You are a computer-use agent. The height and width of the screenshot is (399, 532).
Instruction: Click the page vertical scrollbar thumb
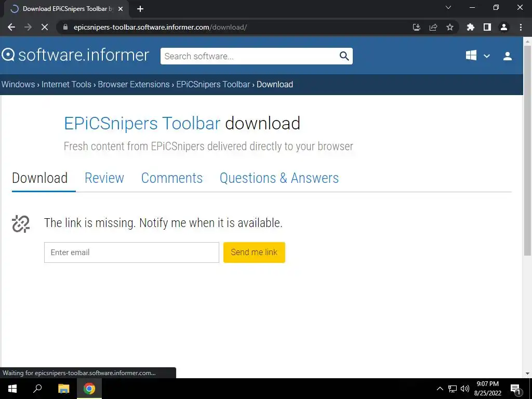pyautogui.click(x=527, y=150)
